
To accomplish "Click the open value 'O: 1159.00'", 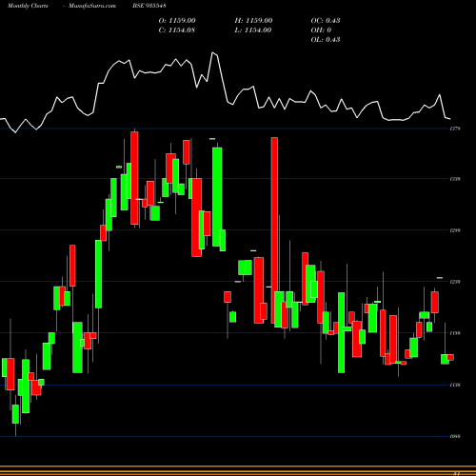I will [x=177, y=21].
